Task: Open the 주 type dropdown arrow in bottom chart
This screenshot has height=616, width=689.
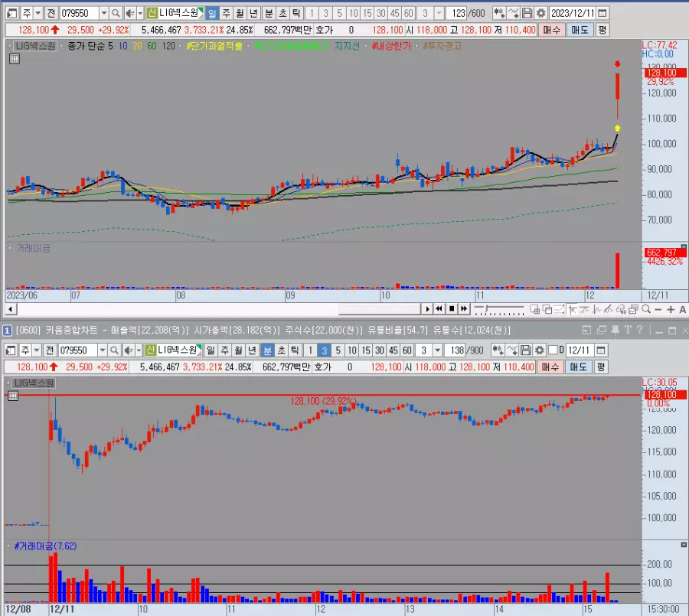Action: pos(37,350)
